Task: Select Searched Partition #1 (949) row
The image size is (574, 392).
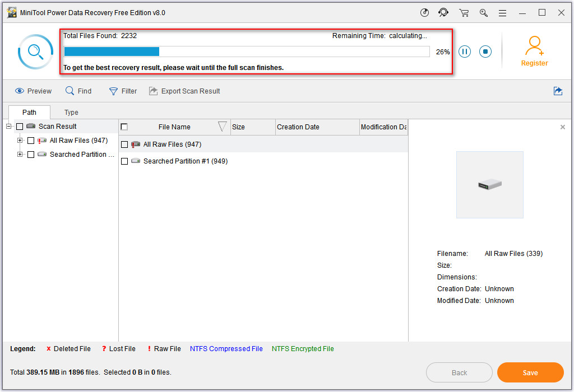Action: (263, 161)
